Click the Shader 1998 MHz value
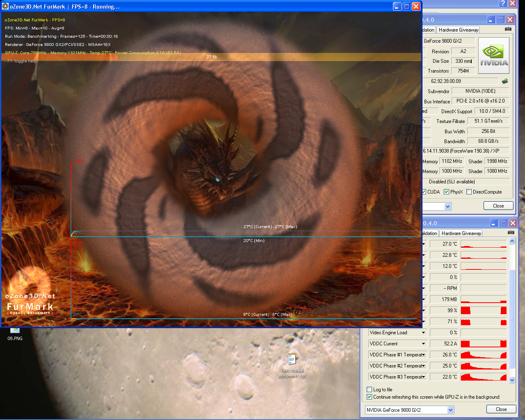The width and height of the screenshot is (525, 420). tap(497, 161)
